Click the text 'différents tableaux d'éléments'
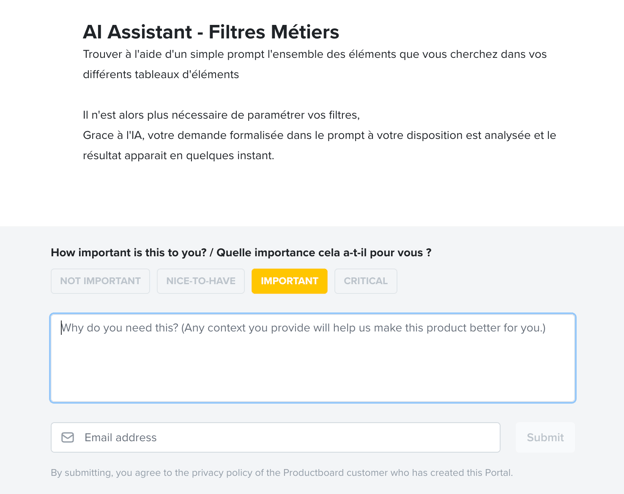Viewport: 624px width, 494px height. (161, 74)
